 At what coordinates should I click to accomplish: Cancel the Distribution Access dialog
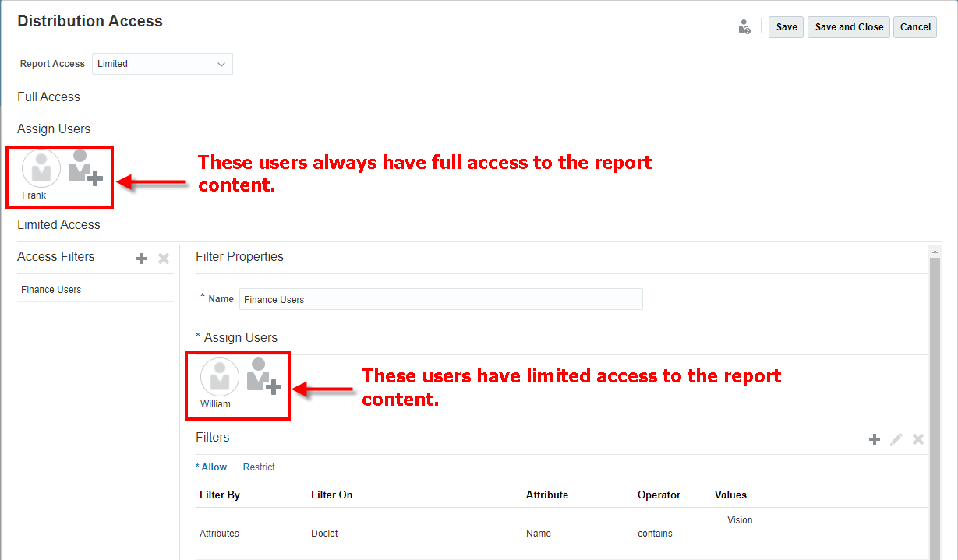tap(915, 27)
